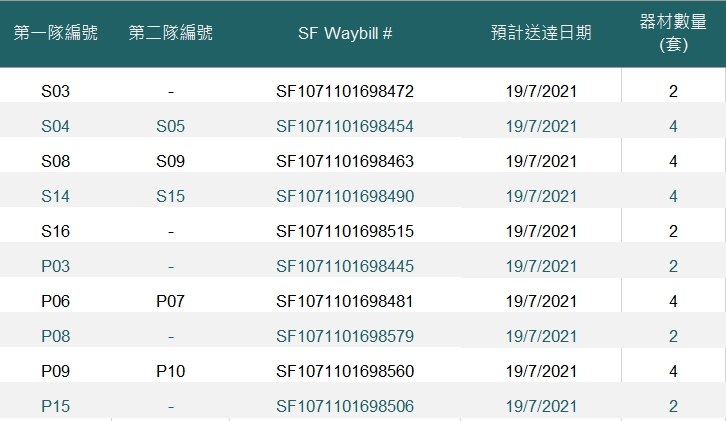Click the P03 team code cell
726x421 pixels.
click(56, 266)
